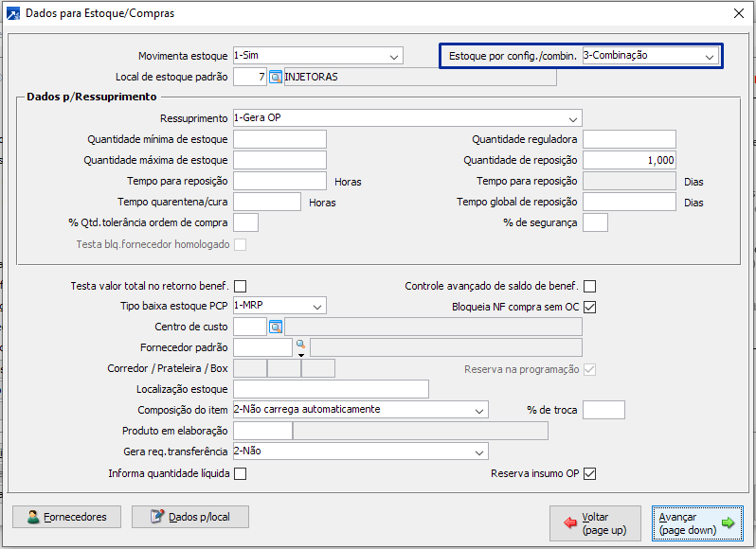Click the Dados para Estoque/Compras title icon

(x=12, y=13)
